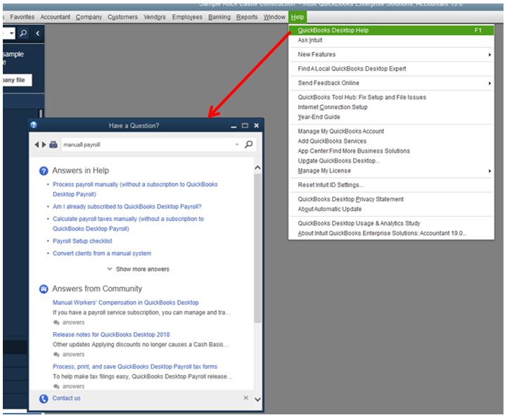
Task: Open the help search history dropdown
Action: [x=237, y=144]
